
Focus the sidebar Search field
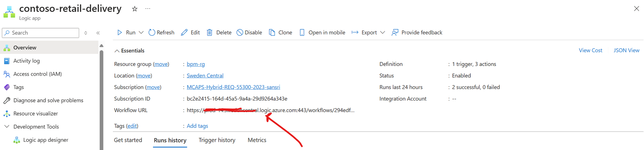coord(41,33)
